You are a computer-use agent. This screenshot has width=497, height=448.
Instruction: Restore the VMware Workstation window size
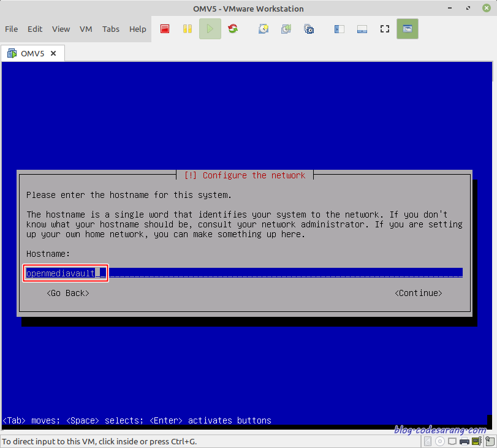(x=468, y=8)
